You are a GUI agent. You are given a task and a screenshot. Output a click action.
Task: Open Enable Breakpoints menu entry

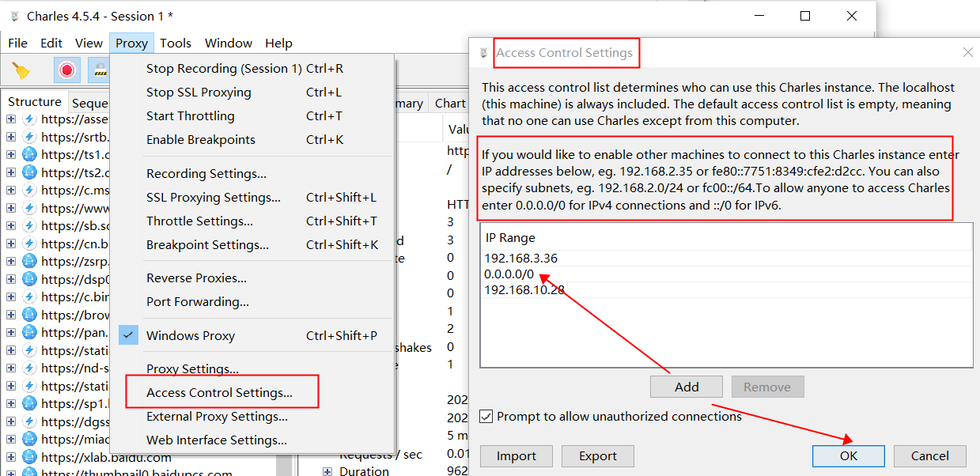click(201, 139)
